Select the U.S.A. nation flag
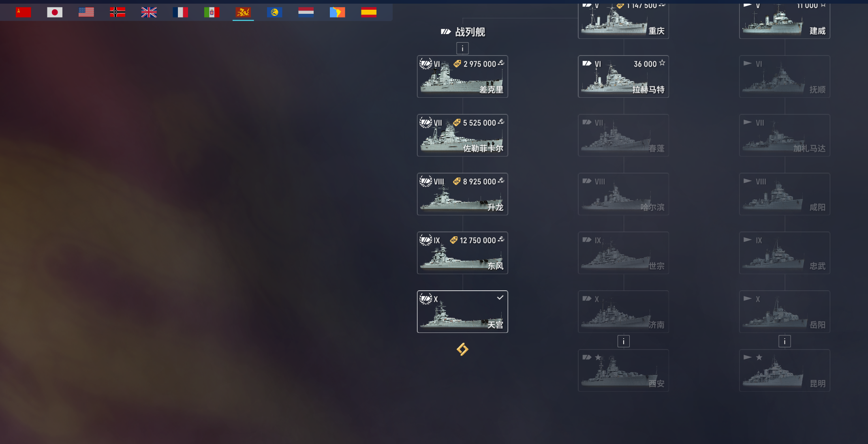Screen dimensions: 868x444 pyautogui.click(x=86, y=13)
